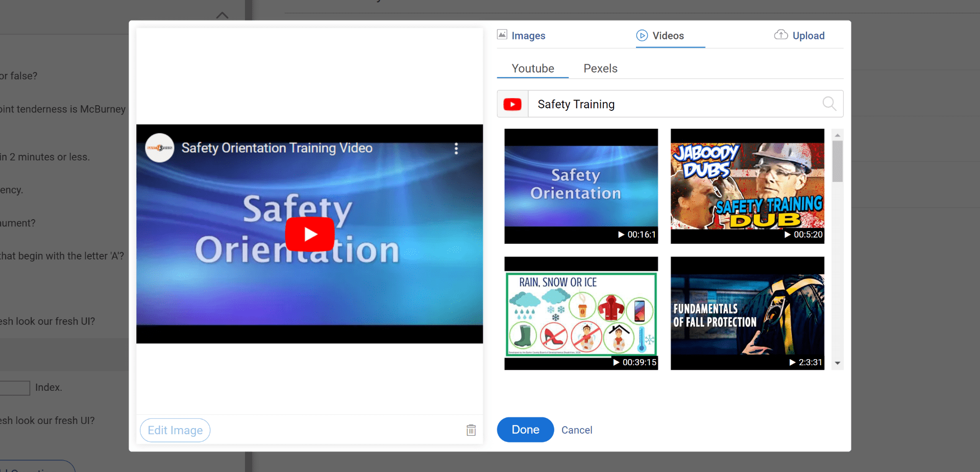Screen dimensions: 980x472
Task: Select the Videos tab
Action: click(x=660, y=36)
